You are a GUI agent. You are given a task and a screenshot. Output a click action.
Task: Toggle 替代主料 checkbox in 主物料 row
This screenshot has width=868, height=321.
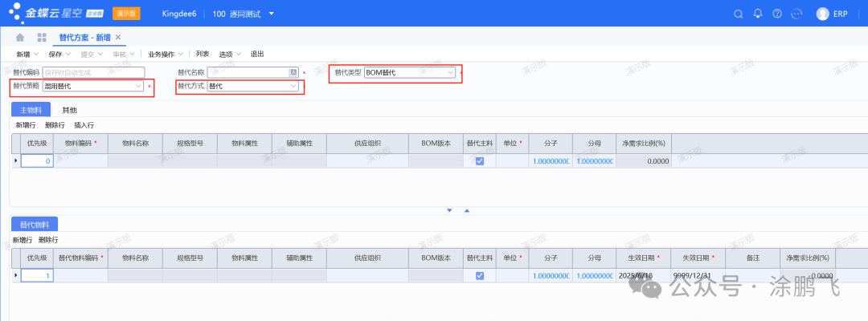coord(480,161)
